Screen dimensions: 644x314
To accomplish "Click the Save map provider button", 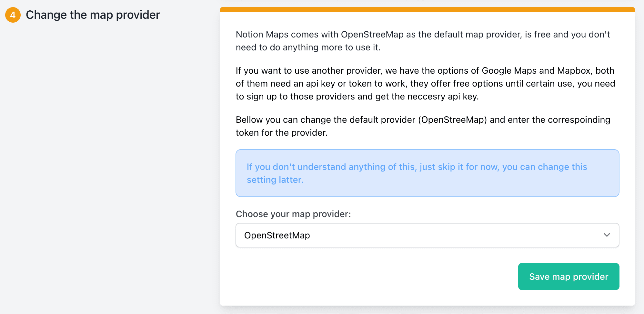I will (x=569, y=277).
